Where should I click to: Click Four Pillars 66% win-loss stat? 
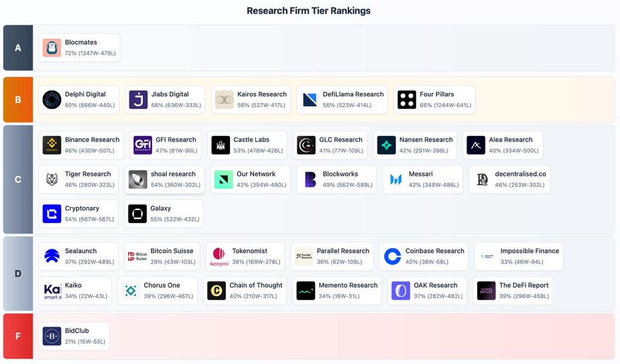point(446,105)
